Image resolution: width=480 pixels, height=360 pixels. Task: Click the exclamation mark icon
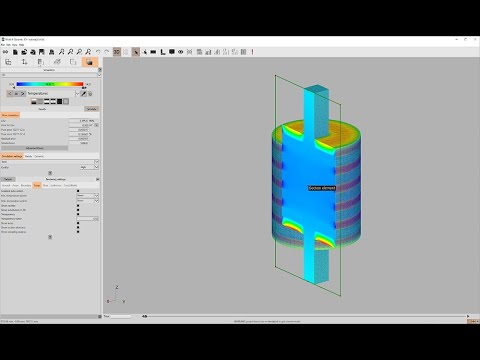(252, 52)
